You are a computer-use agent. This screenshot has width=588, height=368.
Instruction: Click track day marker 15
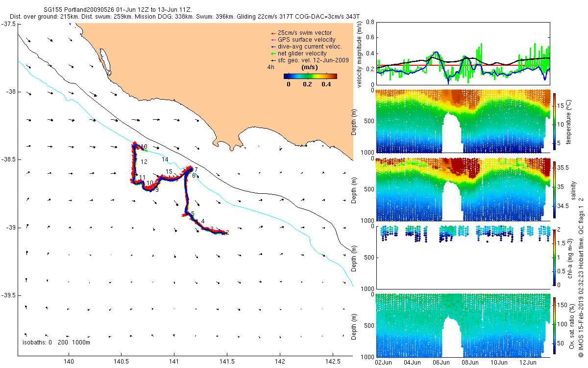169,171
